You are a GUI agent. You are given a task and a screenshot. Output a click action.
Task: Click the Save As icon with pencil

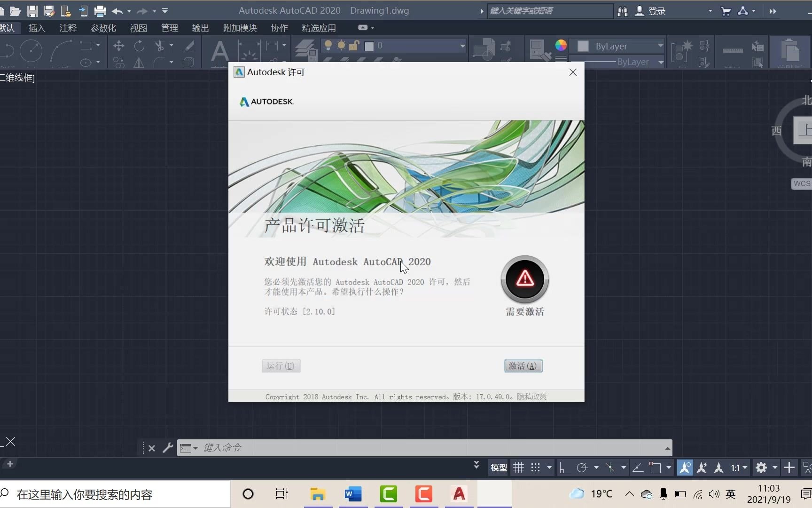49,11
